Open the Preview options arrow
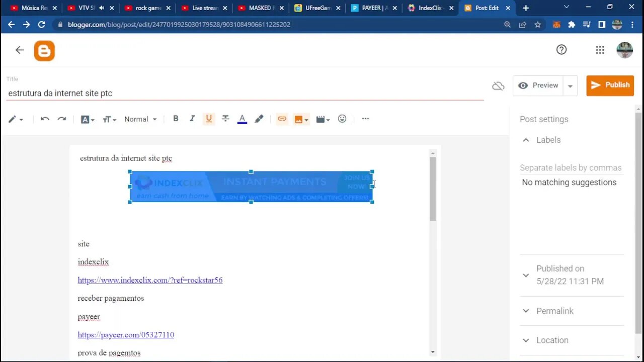The width and height of the screenshot is (644, 362). point(570,86)
